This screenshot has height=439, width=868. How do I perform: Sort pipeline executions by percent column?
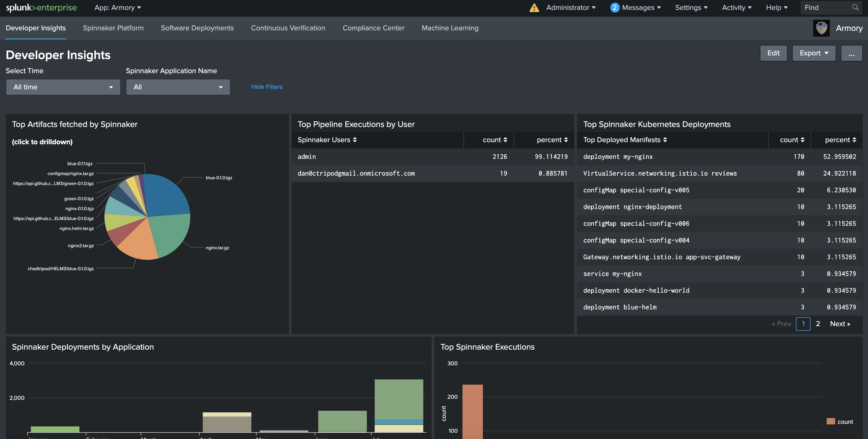click(552, 140)
